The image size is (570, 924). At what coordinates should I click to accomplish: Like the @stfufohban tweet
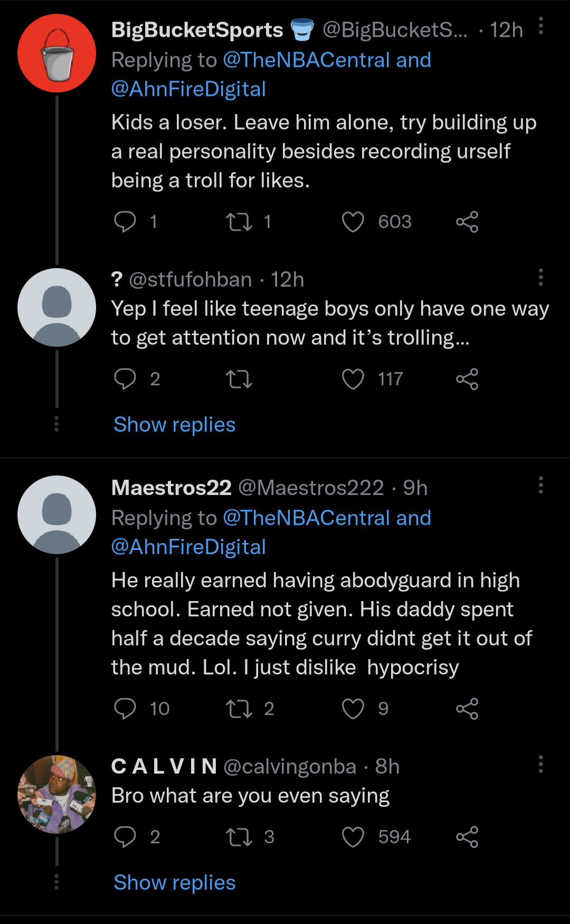click(x=353, y=379)
